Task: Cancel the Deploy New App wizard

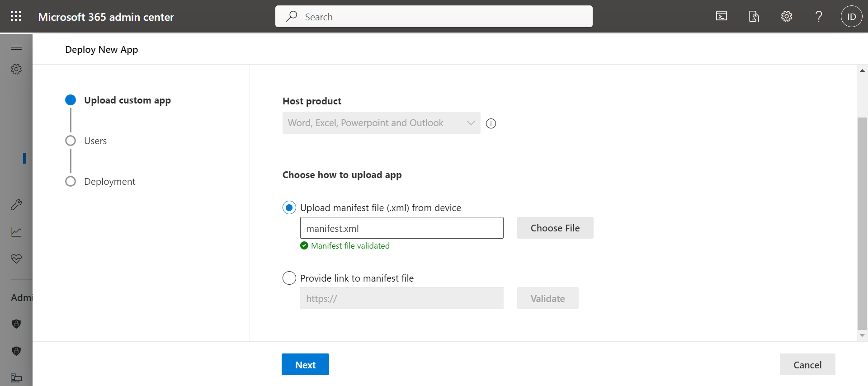Action: click(807, 365)
